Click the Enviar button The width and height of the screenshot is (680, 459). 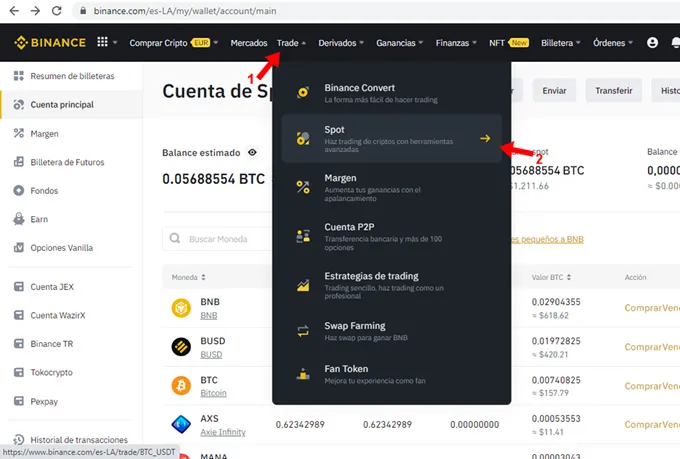point(554,90)
